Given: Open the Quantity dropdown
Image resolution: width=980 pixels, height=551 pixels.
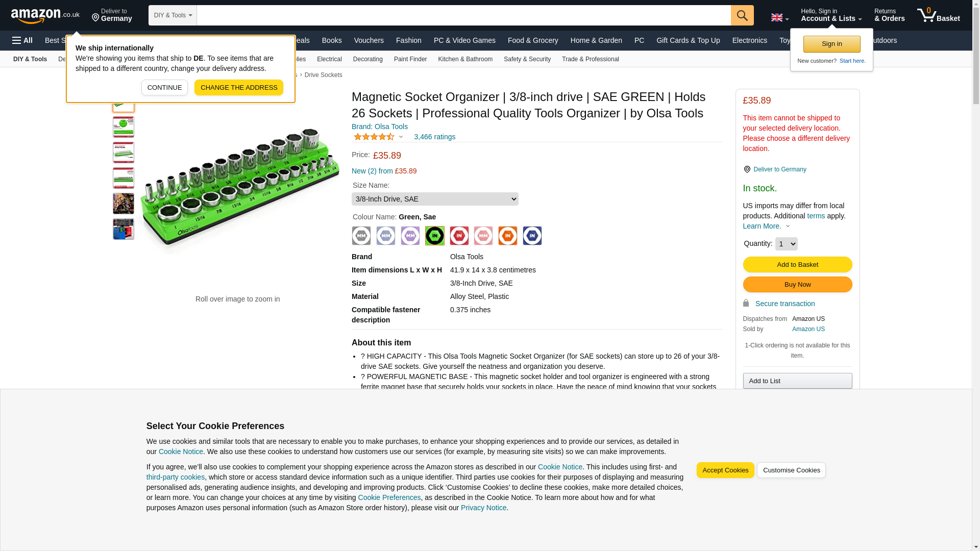Looking at the screenshot, I should 786,244.
